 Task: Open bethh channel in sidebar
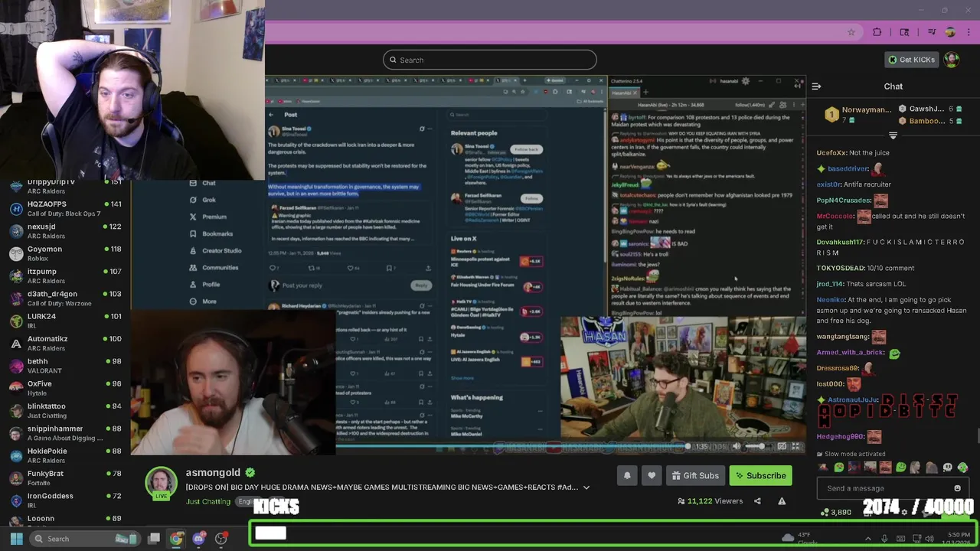(65, 366)
